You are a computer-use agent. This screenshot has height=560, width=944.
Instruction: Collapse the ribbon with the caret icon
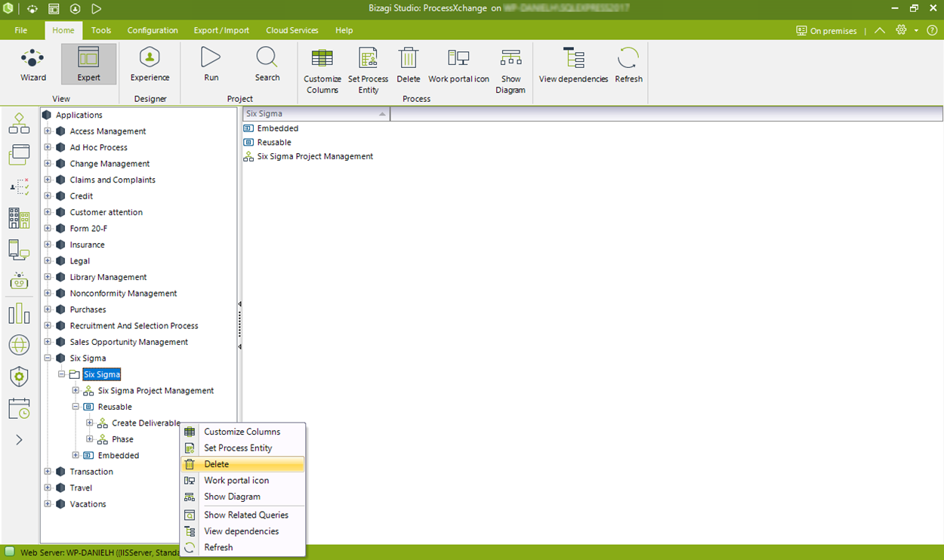(x=879, y=30)
